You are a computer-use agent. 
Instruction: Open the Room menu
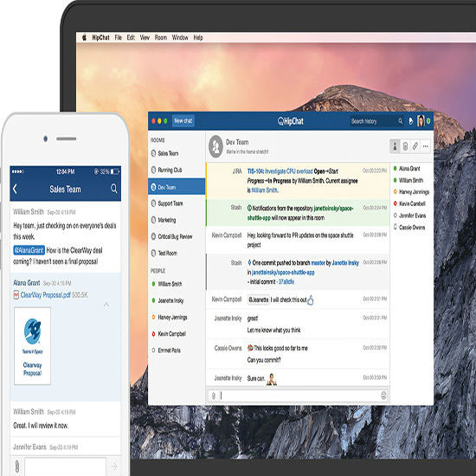[161, 37]
